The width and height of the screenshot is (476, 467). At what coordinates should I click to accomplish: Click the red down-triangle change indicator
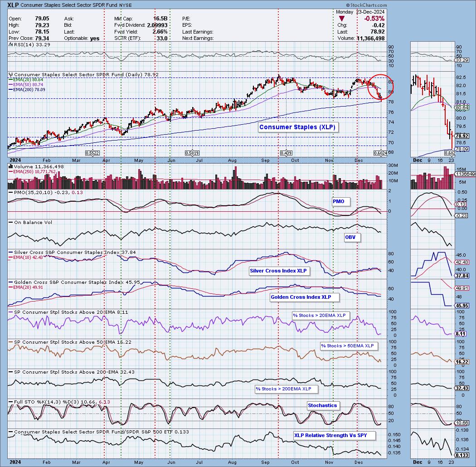point(342,19)
